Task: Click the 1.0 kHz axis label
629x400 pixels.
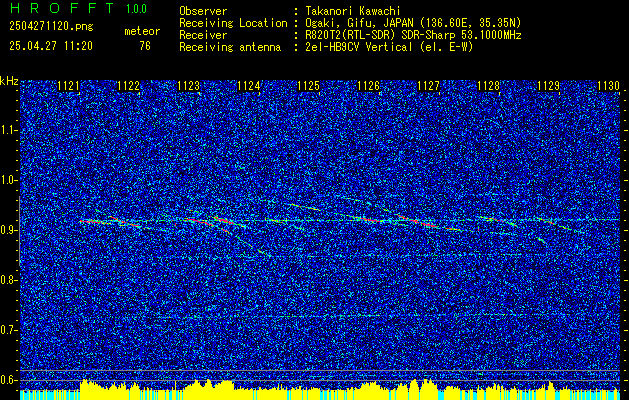Action: click(x=9, y=181)
